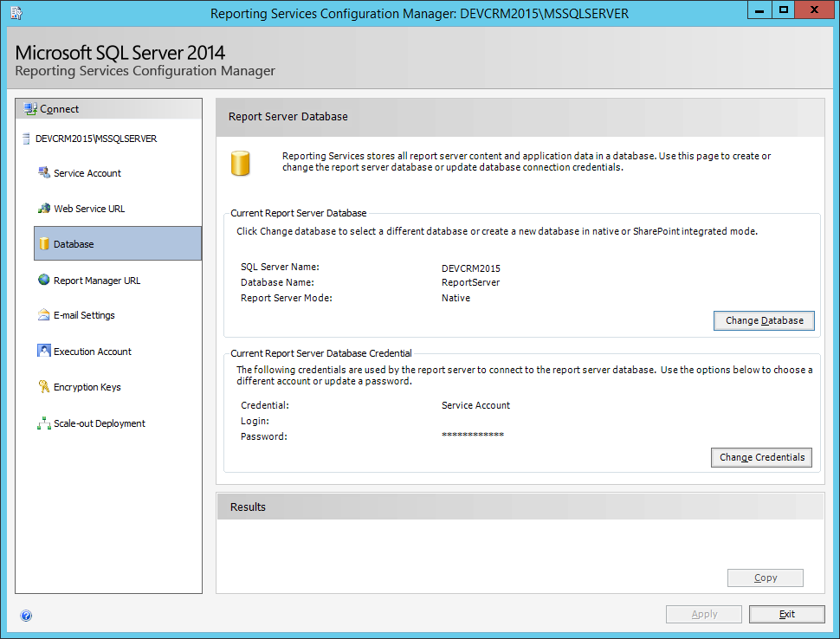Click the Results panel heading

point(248,507)
